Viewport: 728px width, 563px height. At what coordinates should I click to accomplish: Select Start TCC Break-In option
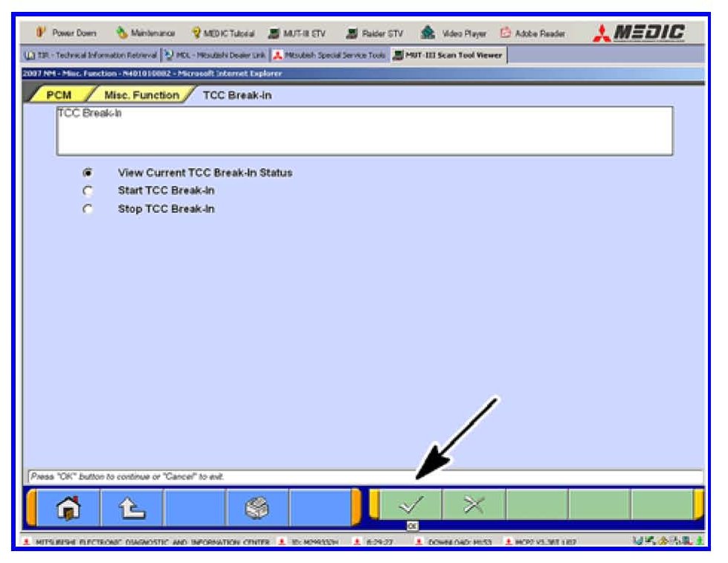(x=88, y=190)
